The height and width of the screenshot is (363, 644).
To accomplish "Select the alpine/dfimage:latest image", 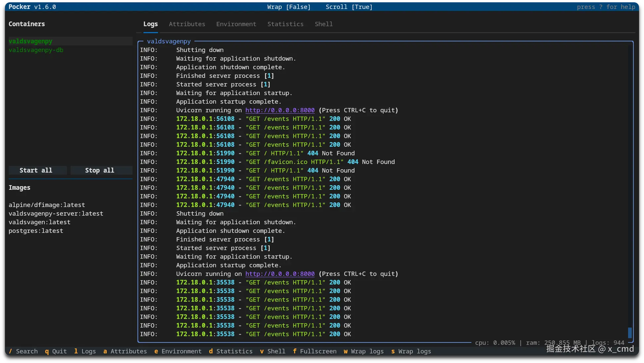I will click(47, 205).
